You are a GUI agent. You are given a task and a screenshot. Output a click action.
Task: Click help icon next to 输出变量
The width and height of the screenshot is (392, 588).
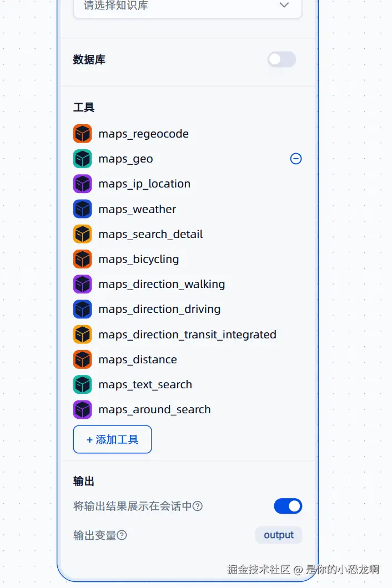pyautogui.click(x=122, y=535)
